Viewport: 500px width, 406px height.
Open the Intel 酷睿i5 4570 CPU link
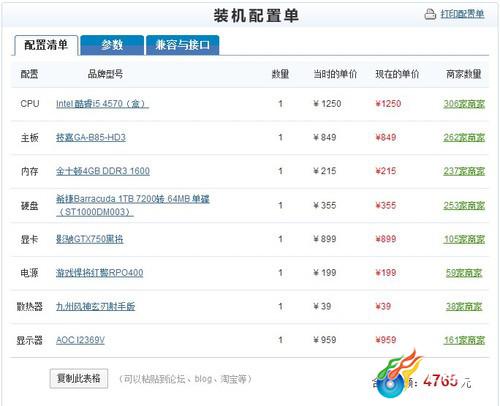point(102,104)
